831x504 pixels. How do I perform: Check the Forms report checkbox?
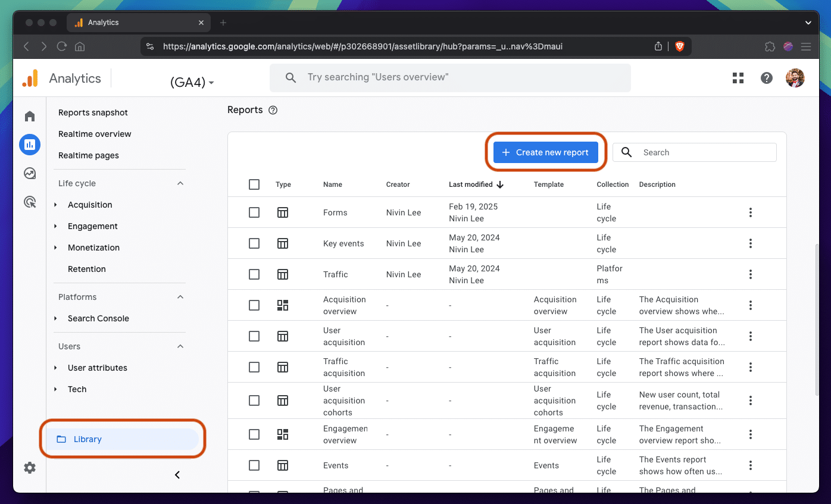[x=254, y=212]
